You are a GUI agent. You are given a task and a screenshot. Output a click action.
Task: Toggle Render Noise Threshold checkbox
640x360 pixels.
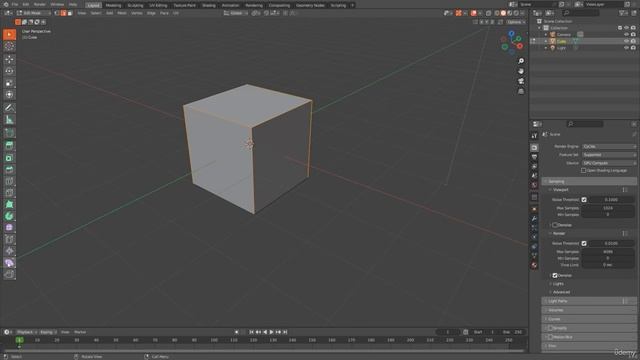pos(584,243)
